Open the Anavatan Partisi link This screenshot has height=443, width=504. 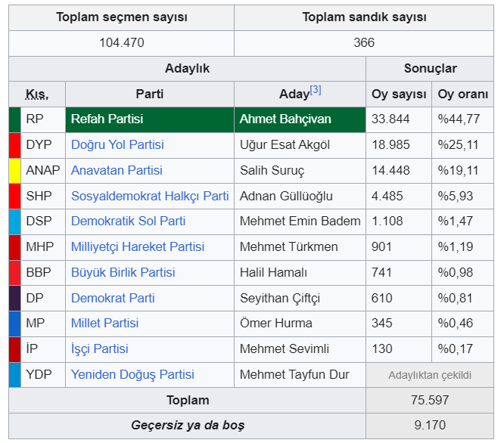coord(117,170)
